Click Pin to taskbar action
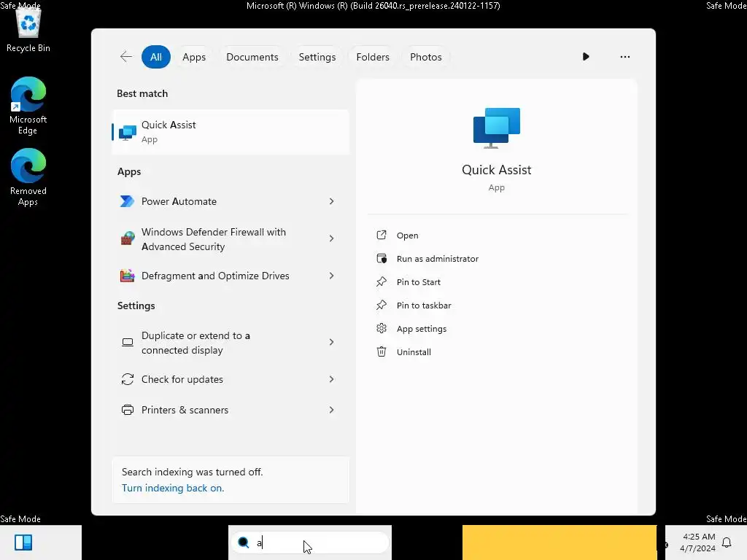Screen dimensions: 747x560 tap(424, 306)
